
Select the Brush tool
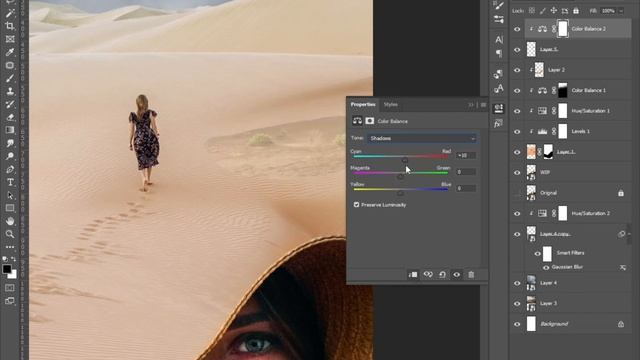pyautogui.click(x=10, y=78)
